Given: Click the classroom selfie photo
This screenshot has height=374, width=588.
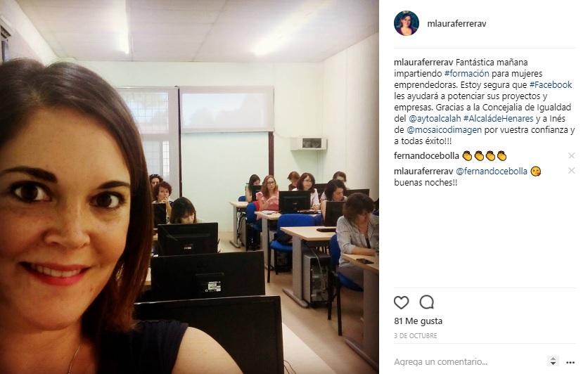Looking at the screenshot, I should (x=189, y=187).
